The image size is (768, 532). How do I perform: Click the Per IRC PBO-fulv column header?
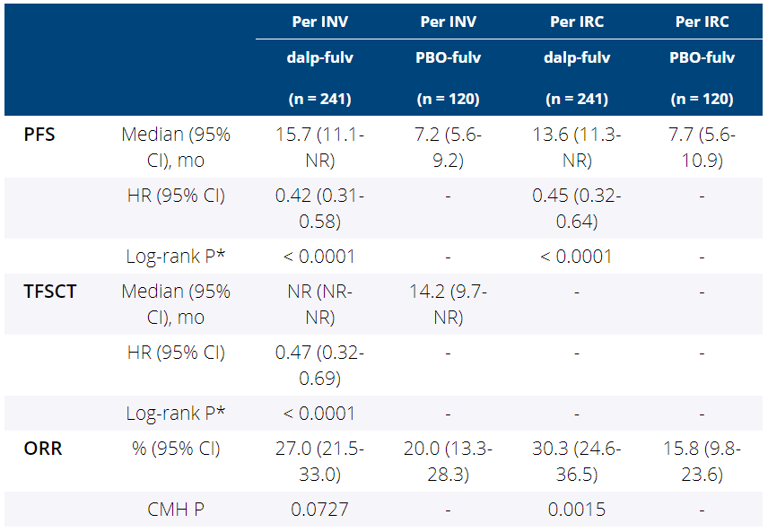coord(702,58)
